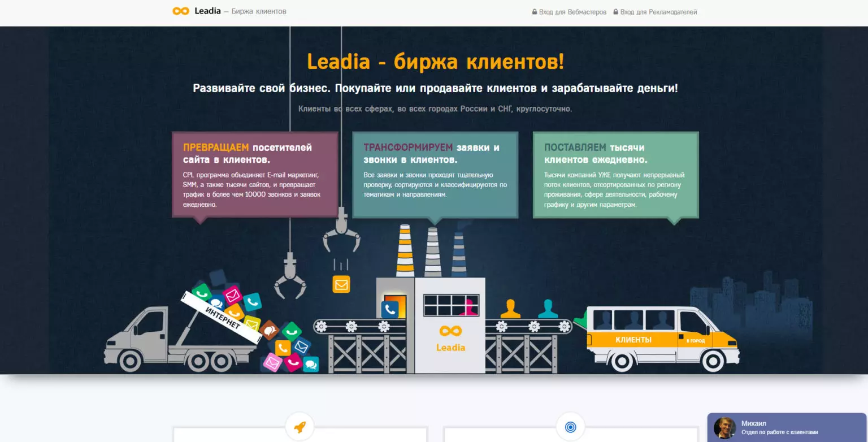Click the КЛИЕНТЫ label on the van

[x=633, y=340]
